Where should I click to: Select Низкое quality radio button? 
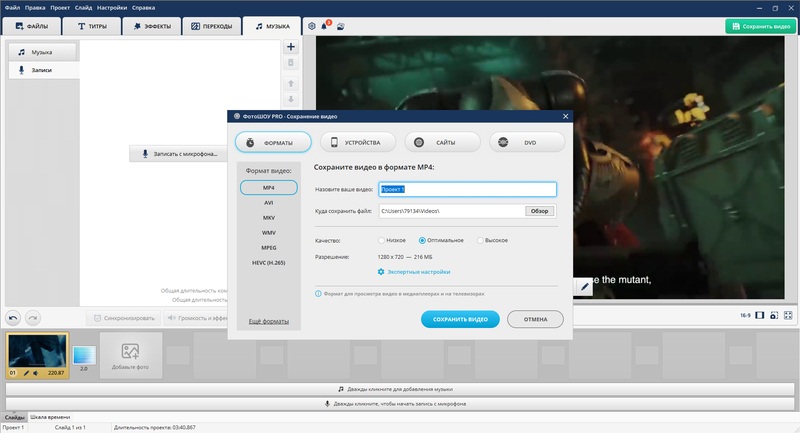(381, 240)
